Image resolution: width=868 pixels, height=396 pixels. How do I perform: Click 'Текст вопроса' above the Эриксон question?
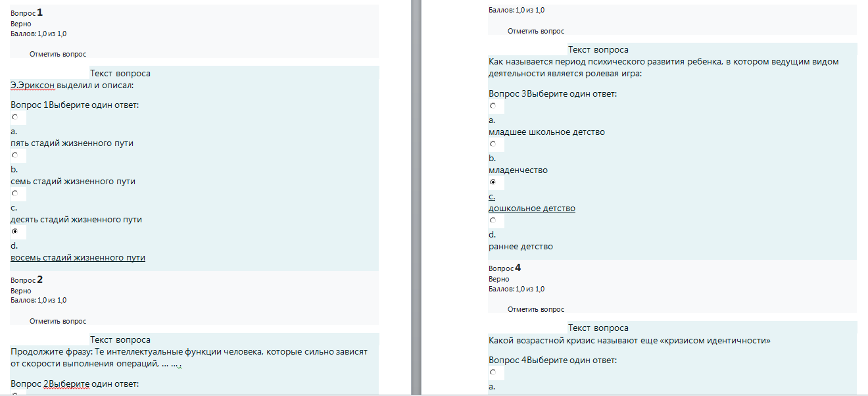click(120, 73)
